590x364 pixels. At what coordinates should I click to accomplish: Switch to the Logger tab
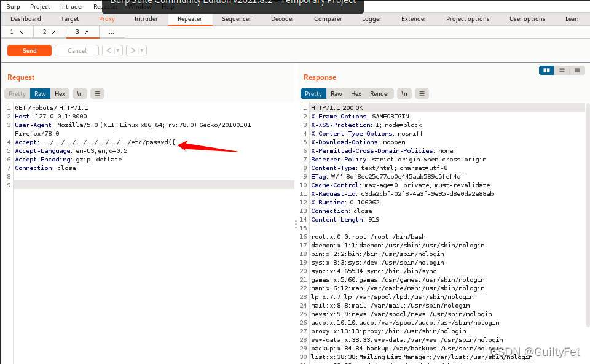(372, 19)
